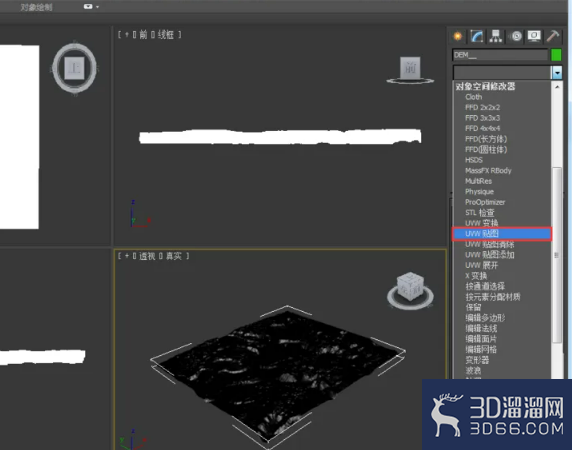
Task: Open the front viewport 线框 shading menu
Action: (166, 35)
